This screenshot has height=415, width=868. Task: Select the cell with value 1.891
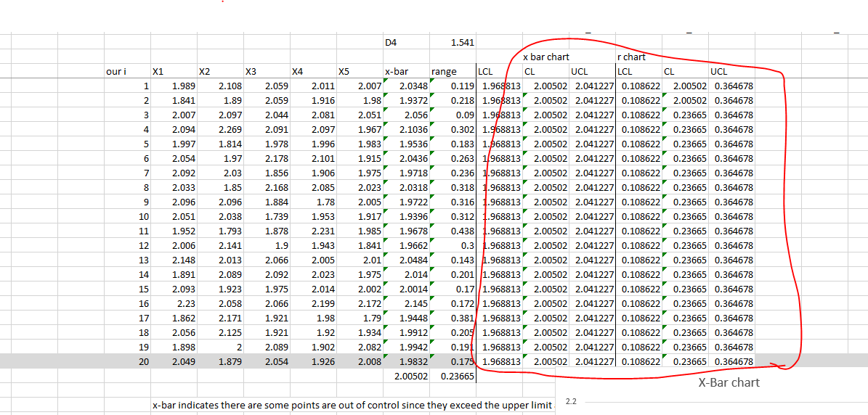[174, 274]
